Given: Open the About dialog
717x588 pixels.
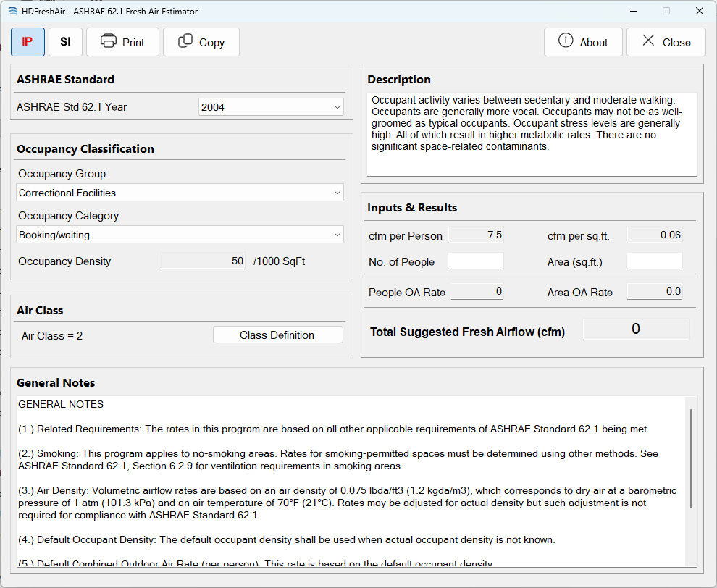Looking at the screenshot, I should click(x=583, y=42).
